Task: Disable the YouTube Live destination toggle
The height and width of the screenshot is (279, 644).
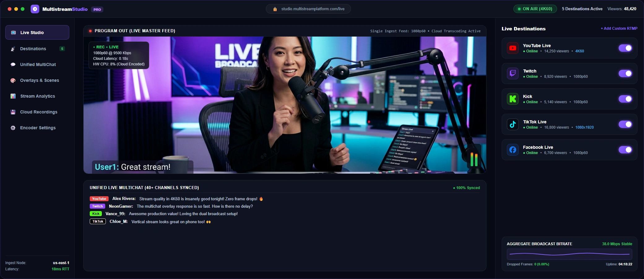Action: click(625, 48)
